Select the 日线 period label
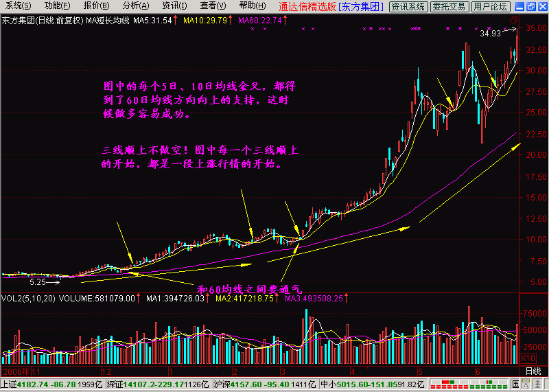Viewport: 549px width, 392px height. (x=533, y=371)
